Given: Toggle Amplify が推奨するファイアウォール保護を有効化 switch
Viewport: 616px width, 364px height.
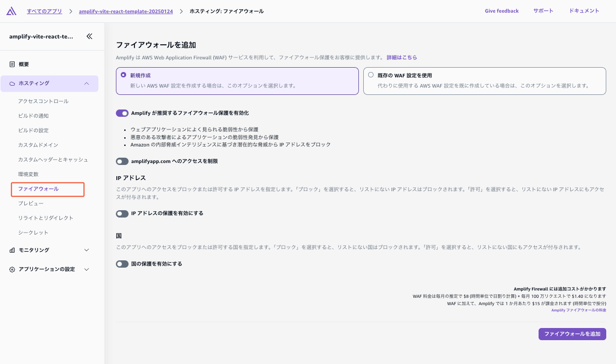Looking at the screenshot, I should pos(122,113).
